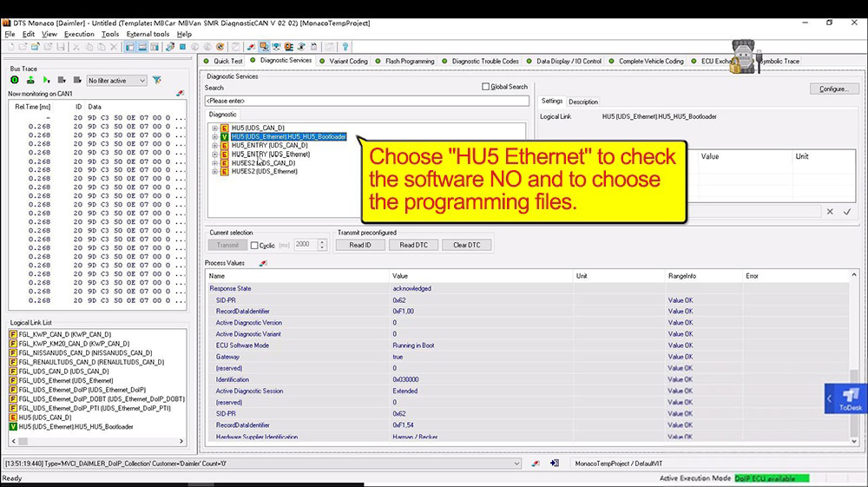Click the highlighted monitor icon in main toolbar
Image resolution: width=868 pixels, height=487 pixels.
264,47
